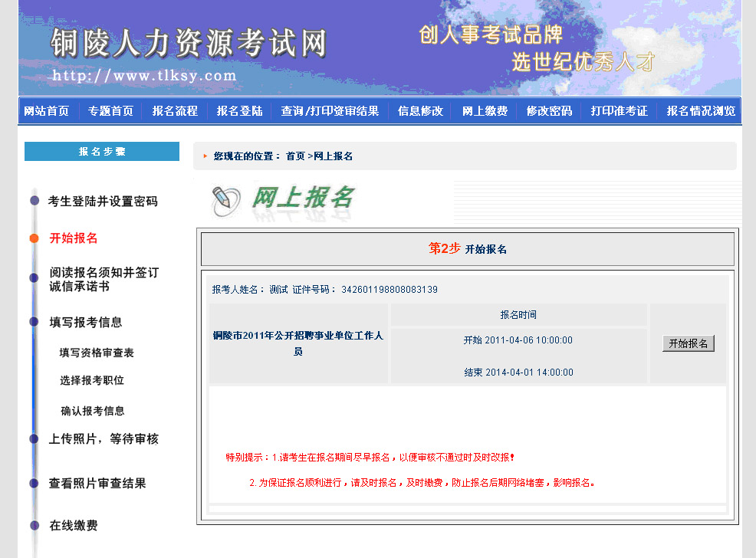Select sub-step 确认报考信息
The height and width of the screenshot is (558, 756).
tap(93, 411)
